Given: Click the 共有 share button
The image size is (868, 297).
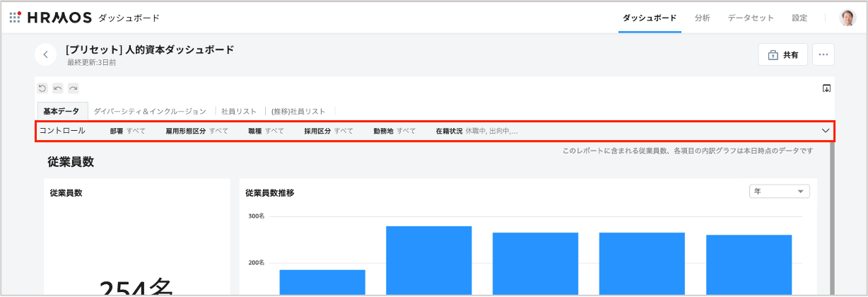Looking at the screenshot, I should pos(782,54).
